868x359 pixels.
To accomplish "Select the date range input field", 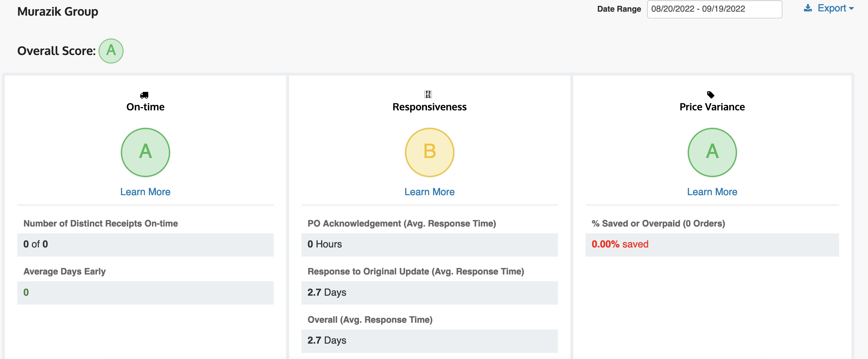I will [x=714, y=9].
